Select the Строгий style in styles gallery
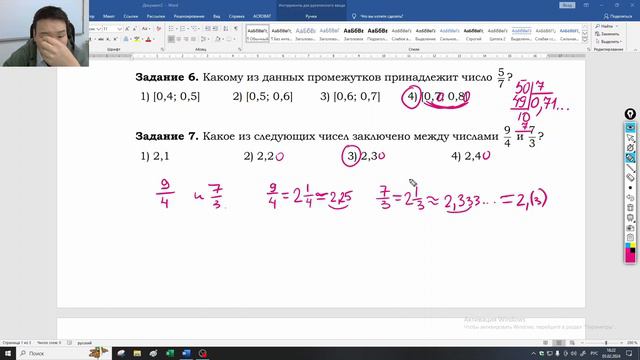Viewport: 640px width, 360px height. click(x=473, y=34)
